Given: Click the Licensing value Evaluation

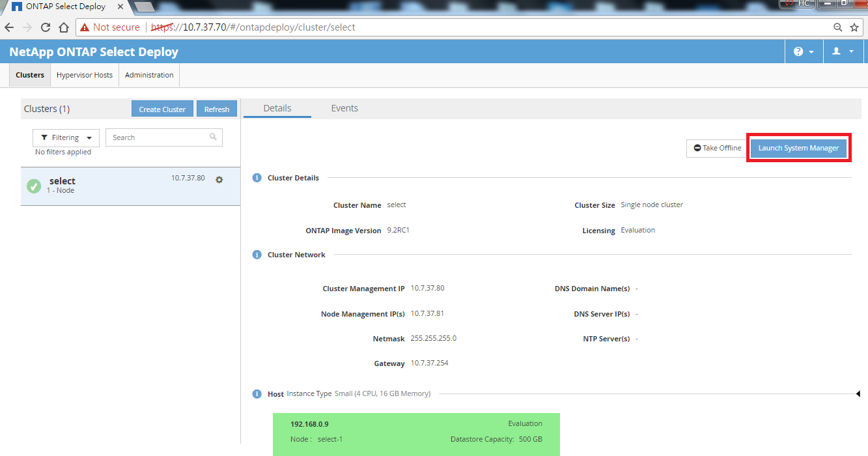Looking at the screenshot, I should coord(638,230).
